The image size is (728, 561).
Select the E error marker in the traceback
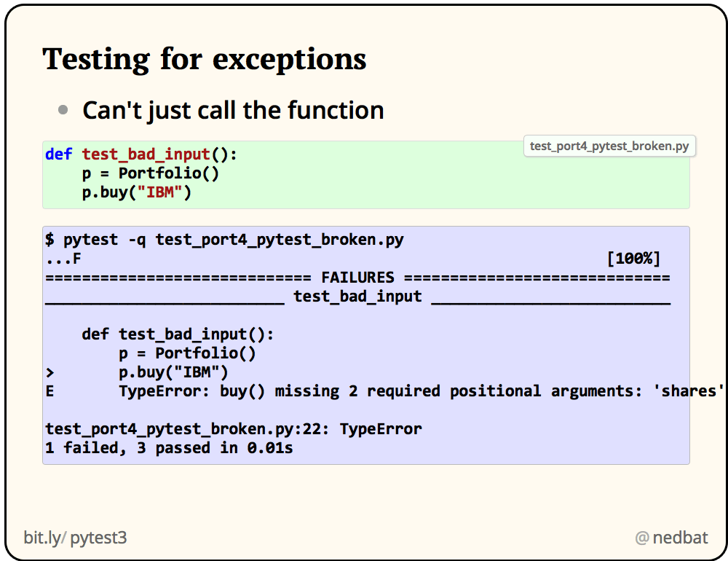tap(48, 391)
